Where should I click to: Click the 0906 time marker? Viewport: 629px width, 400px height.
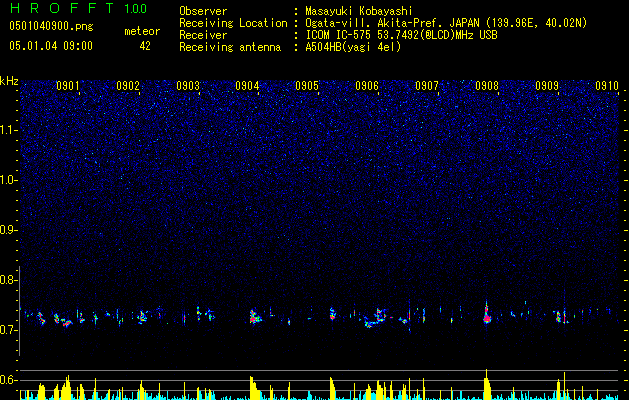[367, 86]
